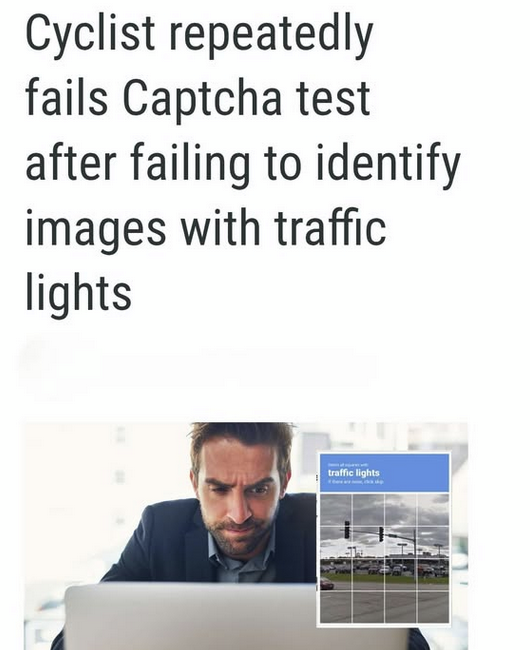The width and height of the screenshot is (530, 650).
Task: Select the bottom-right road tile of the captcha
Action: [x=433, y=606]
